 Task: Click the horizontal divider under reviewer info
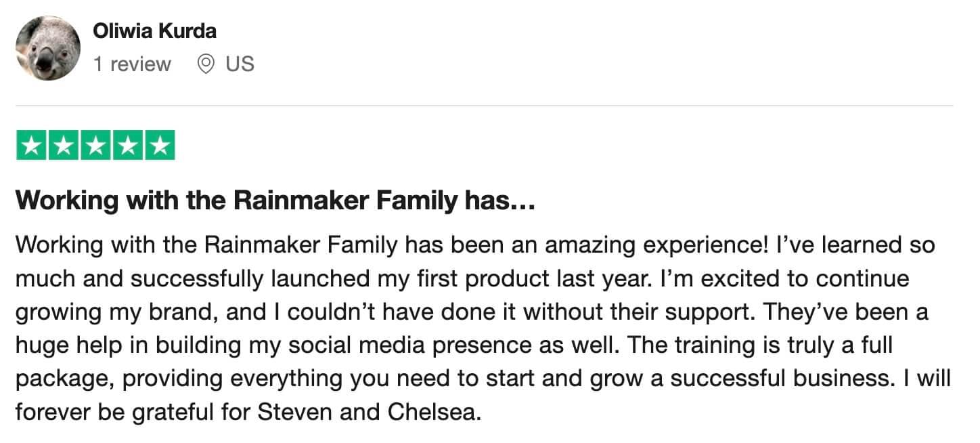pos(485,106)
